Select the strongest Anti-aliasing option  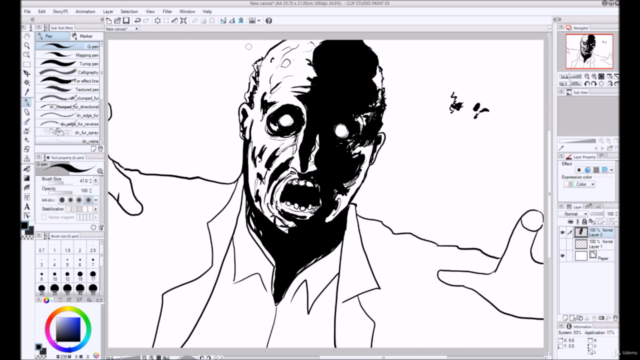(x=88, y=200)
